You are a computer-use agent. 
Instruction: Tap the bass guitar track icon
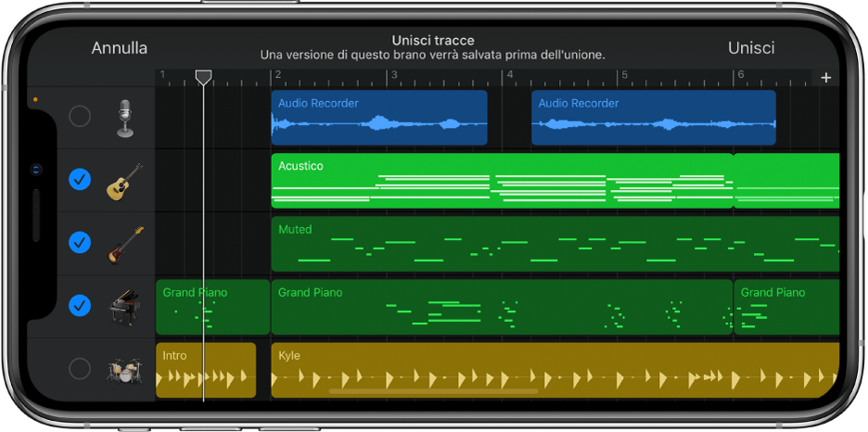click(x=124, y=243)
